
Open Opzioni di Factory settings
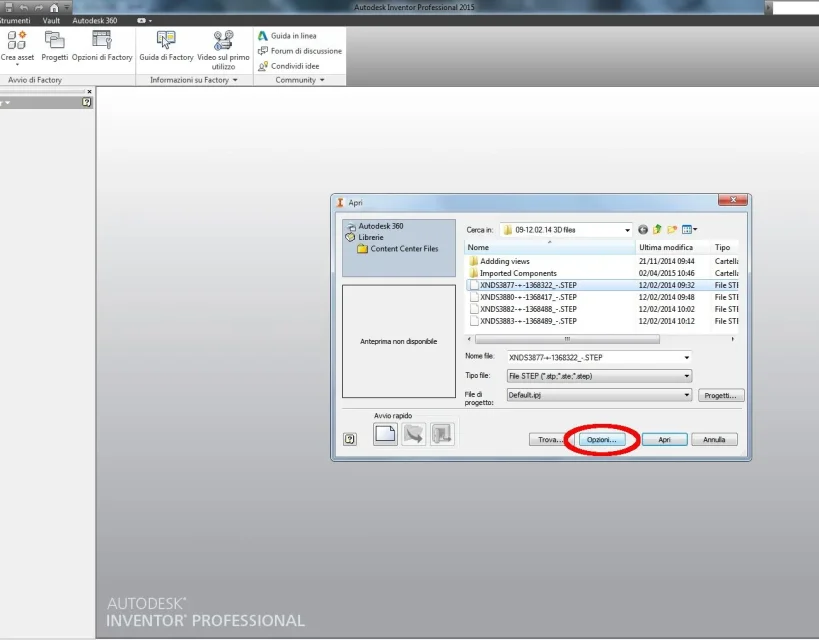(x=102, y=46)
